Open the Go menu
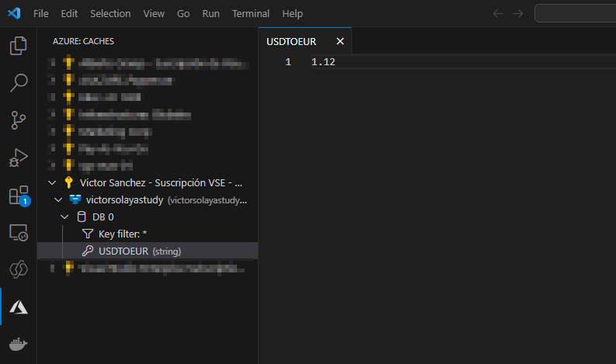Viewport: 616px width, 364px height. [183, 14]
